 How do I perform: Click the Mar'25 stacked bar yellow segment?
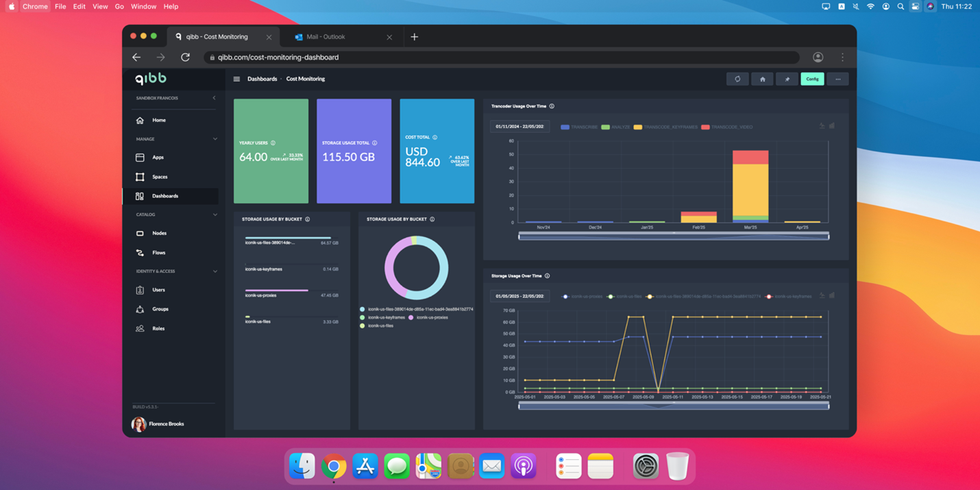[x=750, y=190]
